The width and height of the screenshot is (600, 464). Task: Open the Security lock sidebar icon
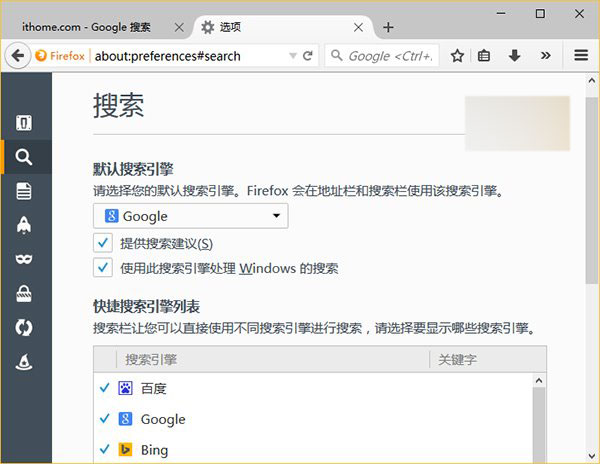[24, 293]
